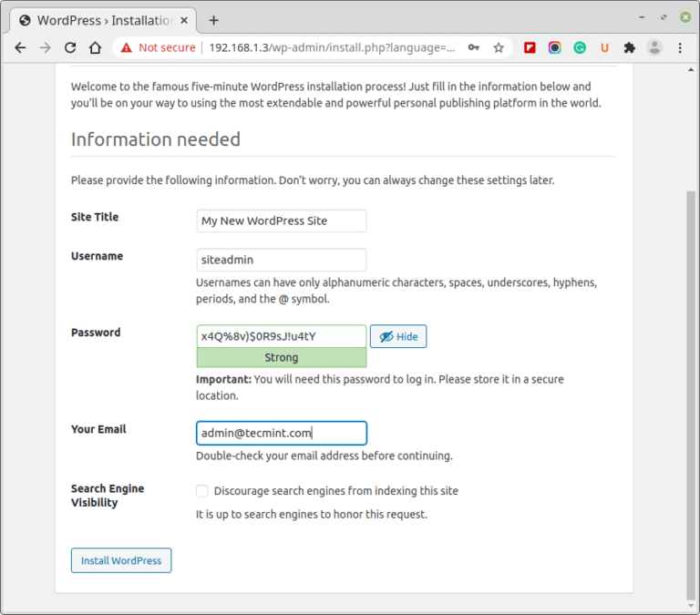Open the Chrome three-dot menu
This screenshot has height=615, width=700.
pyautogui.click(x=680, y=47)
